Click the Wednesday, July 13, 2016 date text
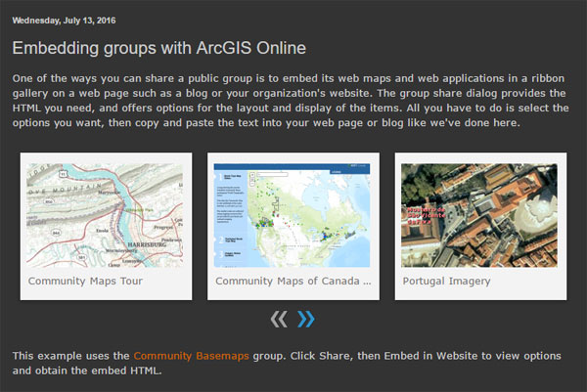This screenshot has width=587, height=392. point(64,21)
